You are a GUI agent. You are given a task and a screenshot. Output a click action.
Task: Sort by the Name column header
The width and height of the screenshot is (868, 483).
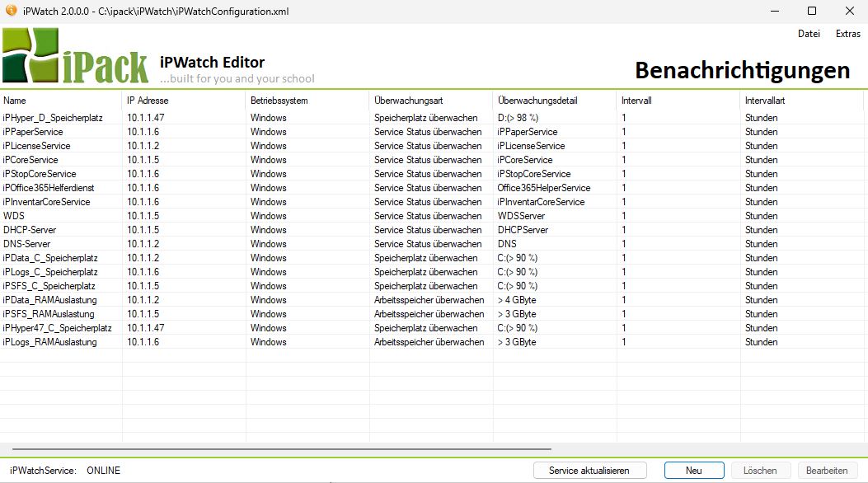pyautogui.click(x=61, y=101)
